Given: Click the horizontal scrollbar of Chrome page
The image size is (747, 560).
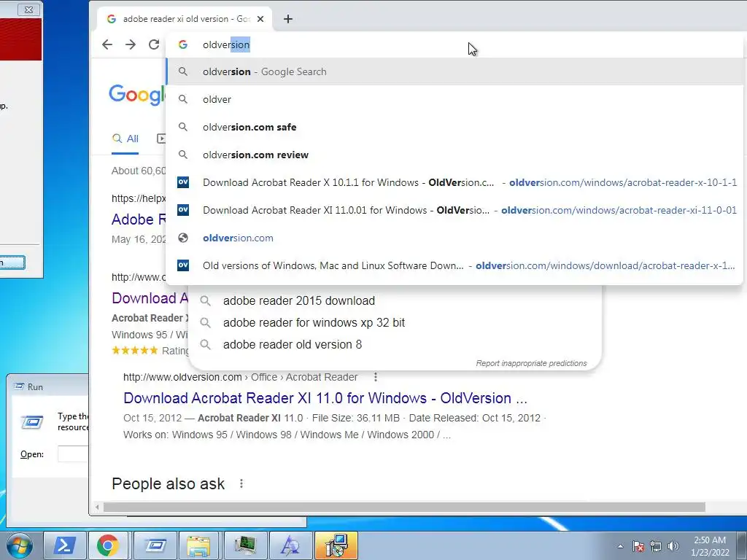Looking at the screenshot, I should point(404,507).
